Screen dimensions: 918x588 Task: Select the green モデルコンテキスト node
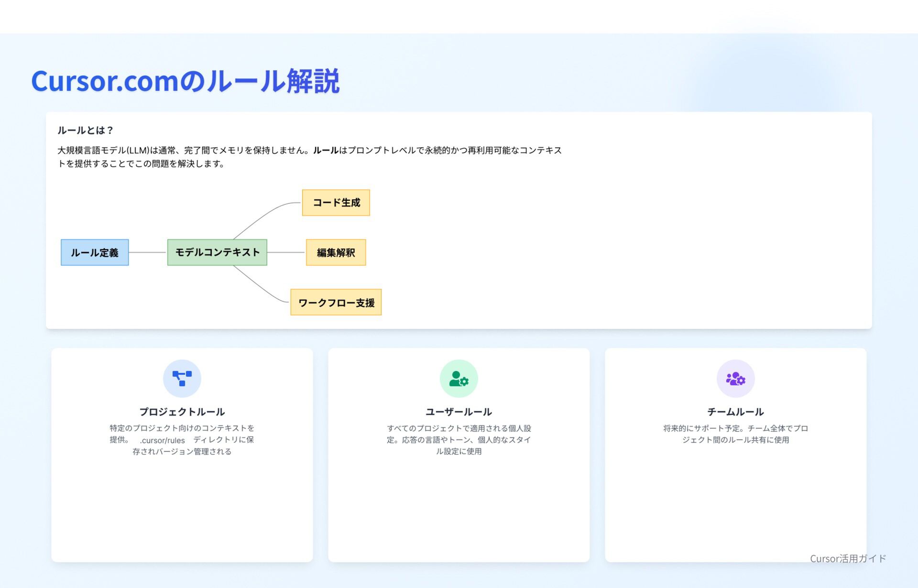pyautogui.click(x=217, y=252)
